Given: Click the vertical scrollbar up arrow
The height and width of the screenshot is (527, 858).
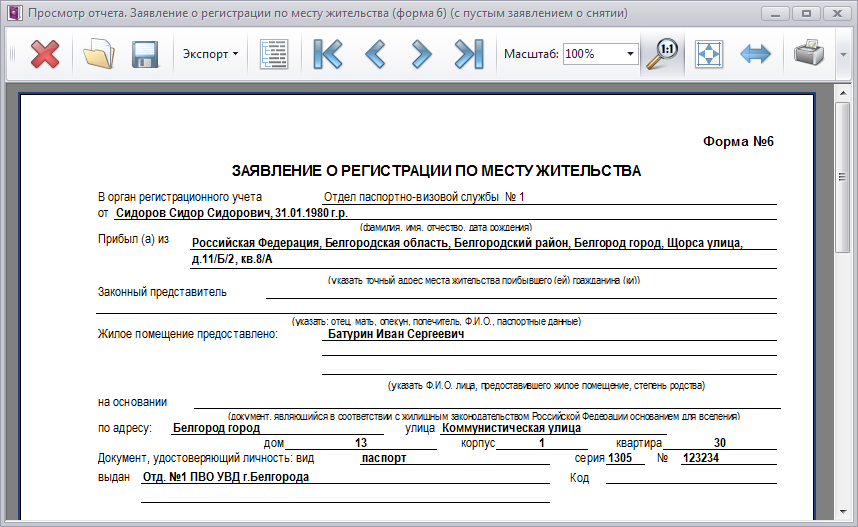Looking at the screenshot, I should click(843, 93).
